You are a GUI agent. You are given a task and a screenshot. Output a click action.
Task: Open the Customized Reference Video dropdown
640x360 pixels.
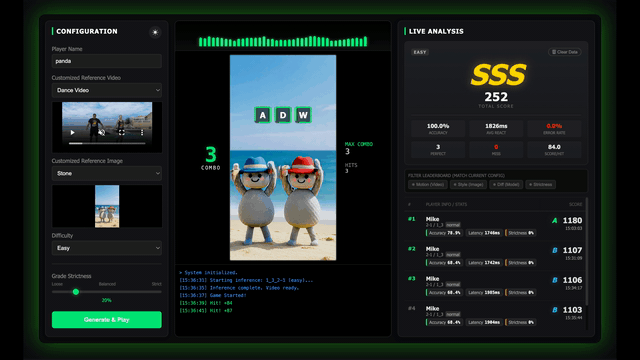(x=107, y=90)
